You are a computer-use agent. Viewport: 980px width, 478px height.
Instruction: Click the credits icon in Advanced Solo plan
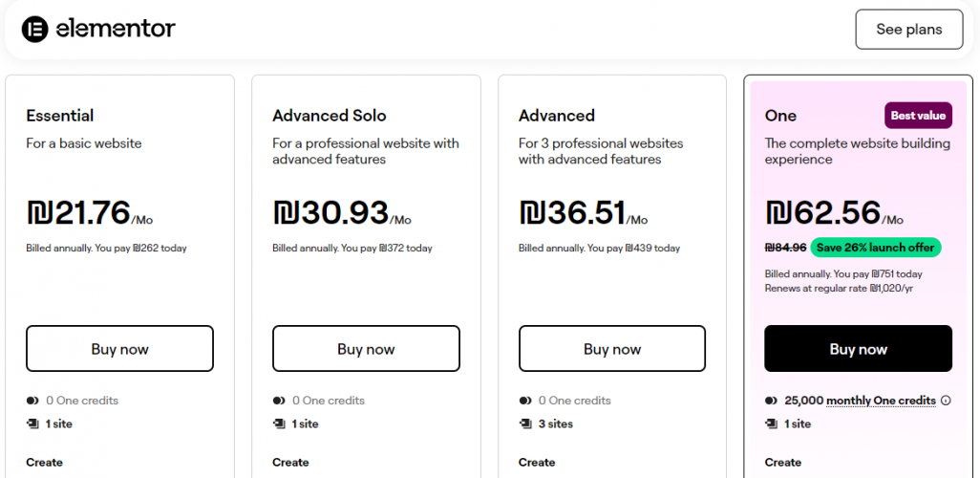pos(279,401)
